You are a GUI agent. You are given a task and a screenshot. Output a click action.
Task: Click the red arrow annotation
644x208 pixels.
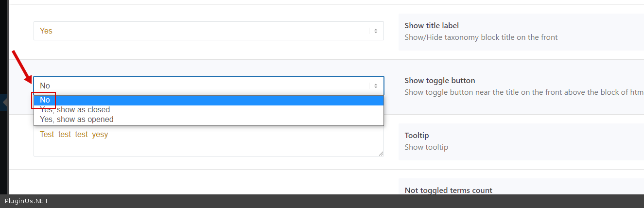point(21,67)
